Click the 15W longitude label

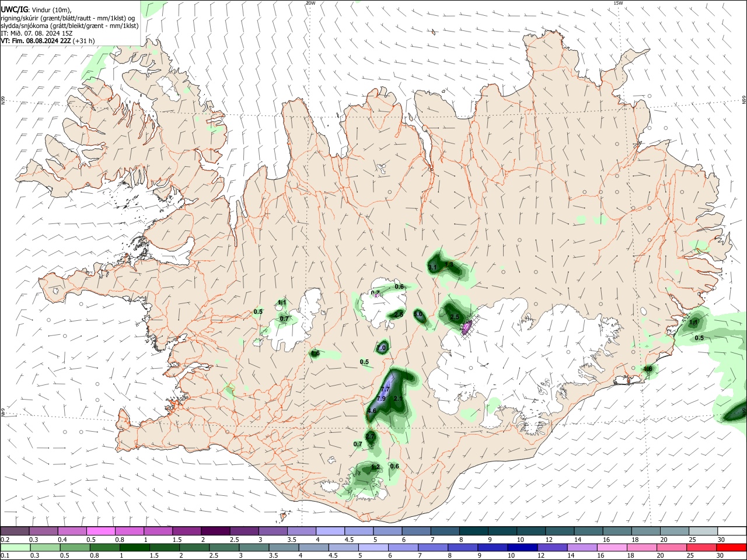pos(617,3)
